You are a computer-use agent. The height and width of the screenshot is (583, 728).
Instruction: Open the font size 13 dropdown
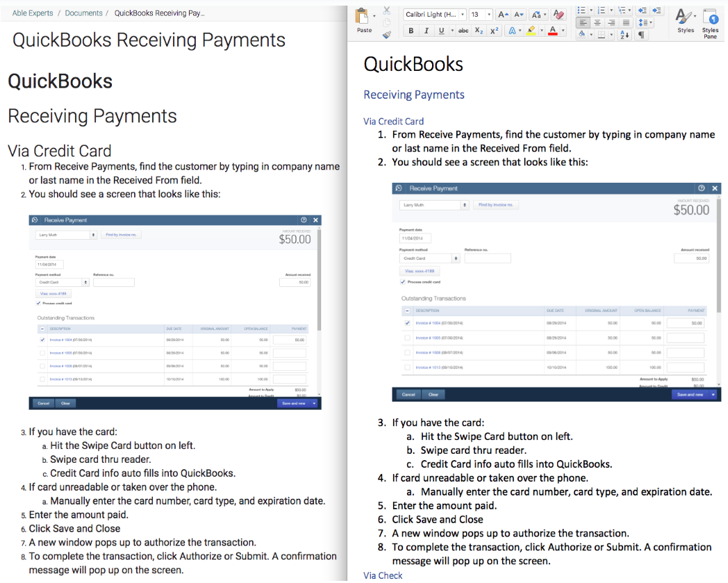489,15
